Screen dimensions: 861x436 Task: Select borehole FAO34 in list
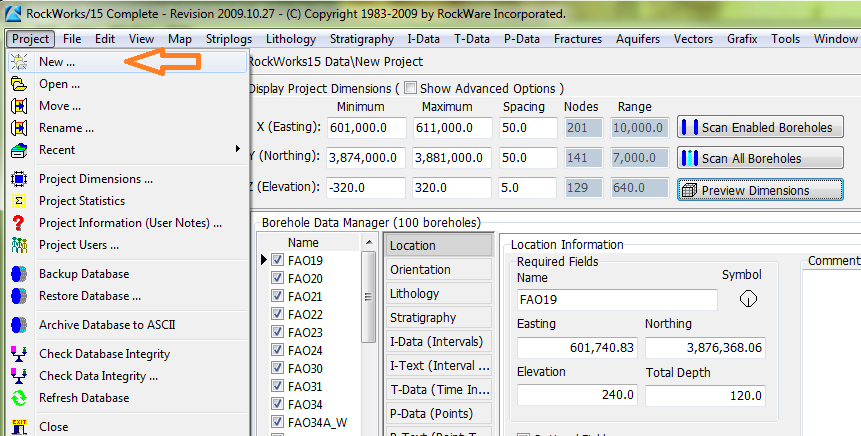click(305, 404)
